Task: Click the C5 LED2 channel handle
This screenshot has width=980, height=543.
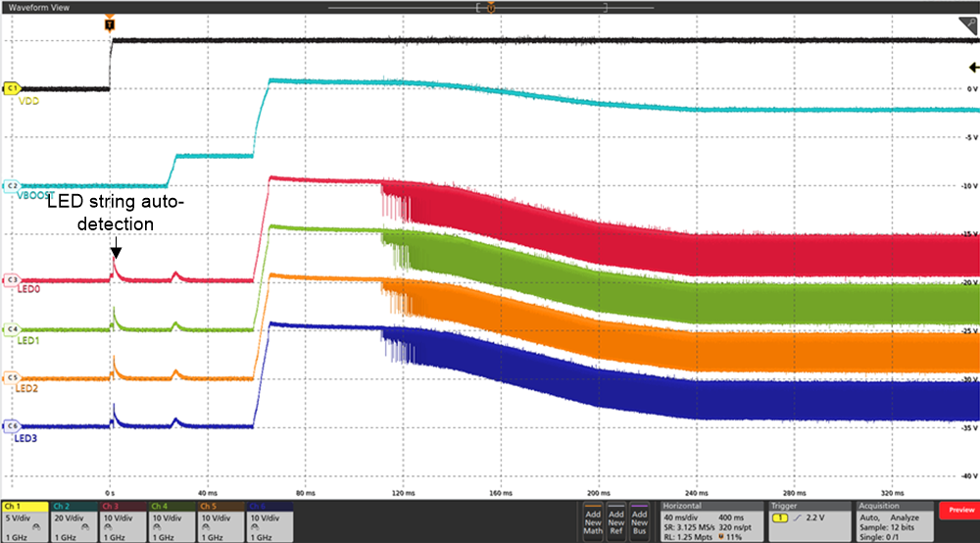Action: coord(13,377)
